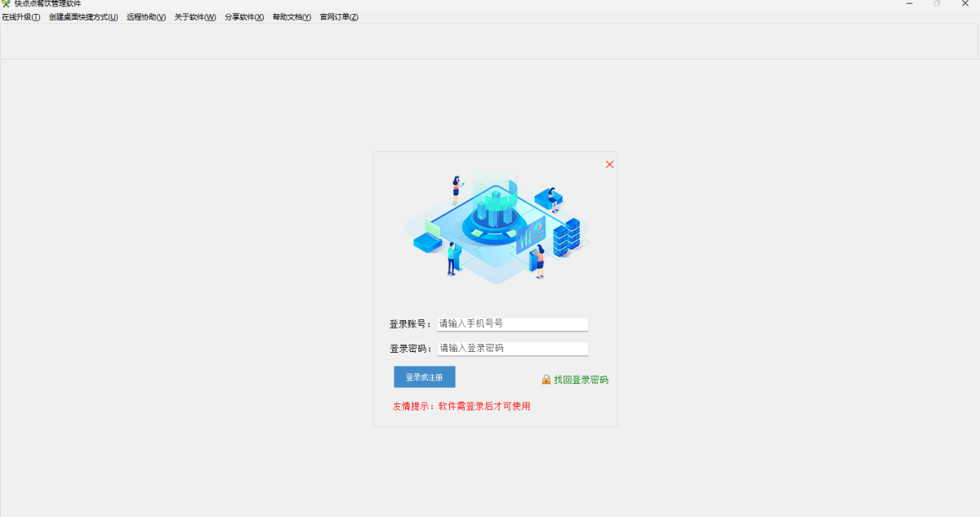Click the lock icon beside 找回登录密码
Image resolution: width=980 pixels, height=517 pixels.
coord(546,380)
